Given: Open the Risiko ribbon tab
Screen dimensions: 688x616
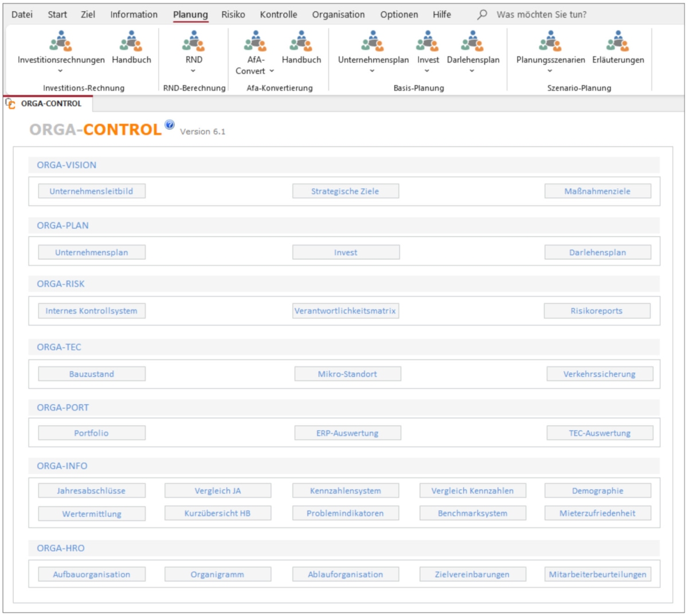Looking at the screenshot, I should point(233,14).
